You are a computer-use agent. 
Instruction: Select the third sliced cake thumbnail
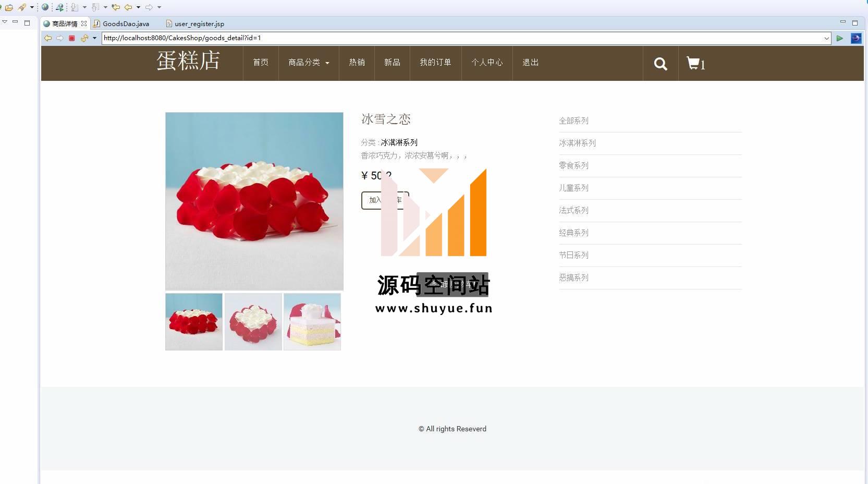tap(312, 322)
